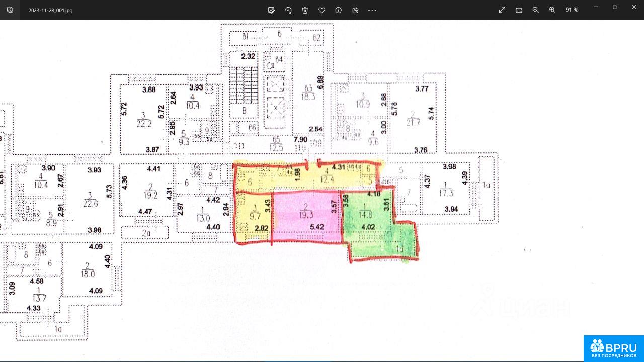
Task: Restore down the Photos window
Action: 615,7
